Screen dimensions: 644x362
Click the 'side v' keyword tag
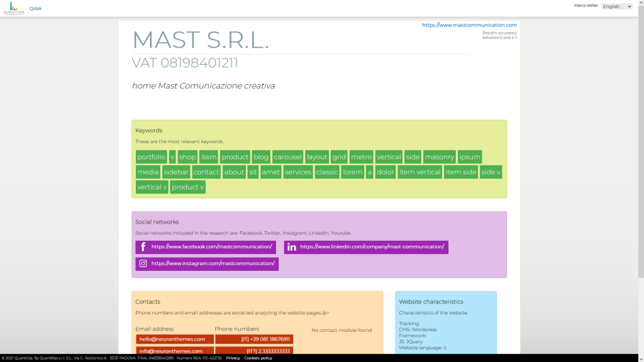(491, 172)
